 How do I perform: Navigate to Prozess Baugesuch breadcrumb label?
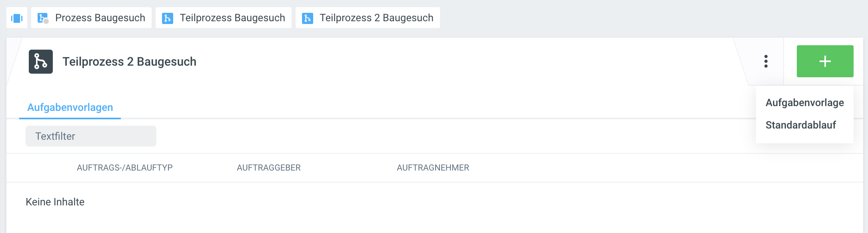100,18
